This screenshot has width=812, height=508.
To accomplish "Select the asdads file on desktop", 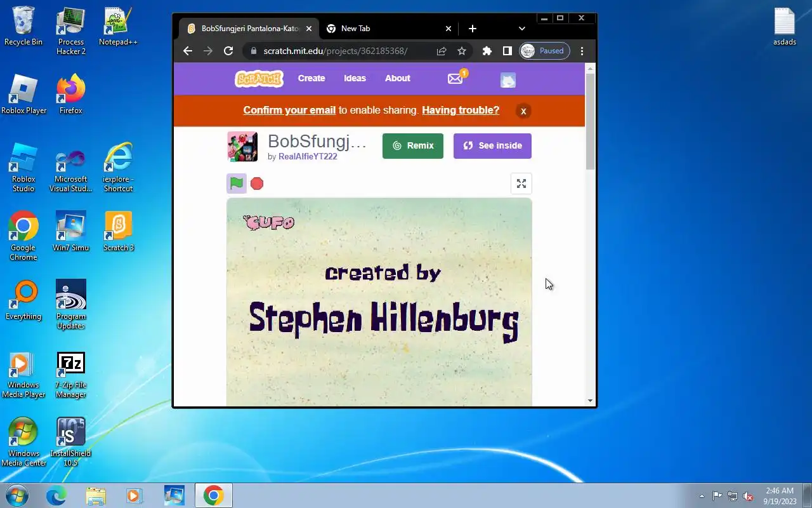I will coord(785,26).
